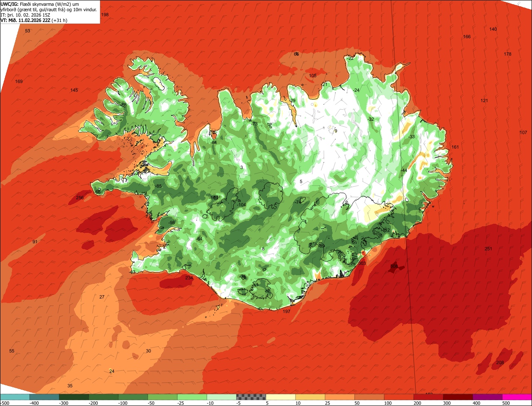Click the map value 27
Image resolution: width=532 pixels, height=406 pixels.
point(102,297)
